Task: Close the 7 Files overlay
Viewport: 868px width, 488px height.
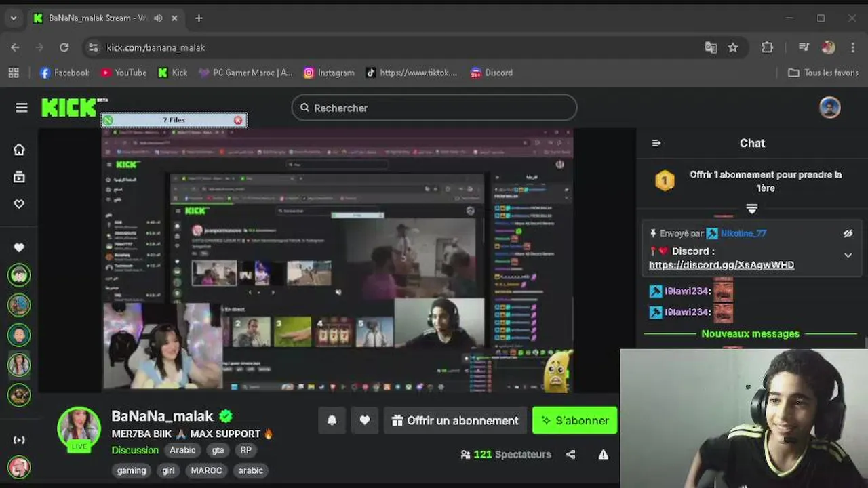Action: [238, 120]
